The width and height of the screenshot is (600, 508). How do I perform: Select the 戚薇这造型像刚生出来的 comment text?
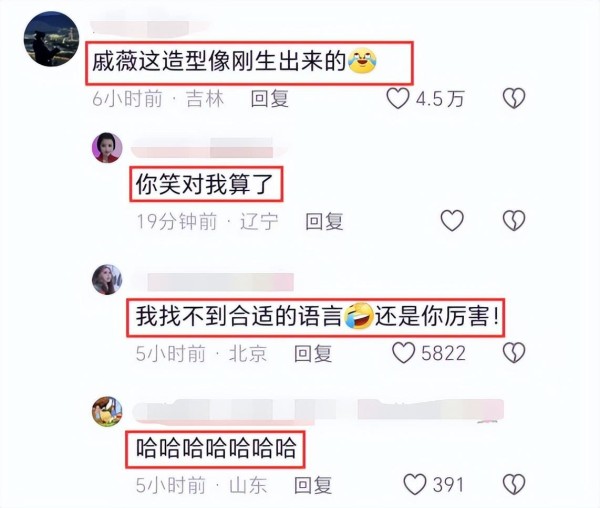(234, 62)
